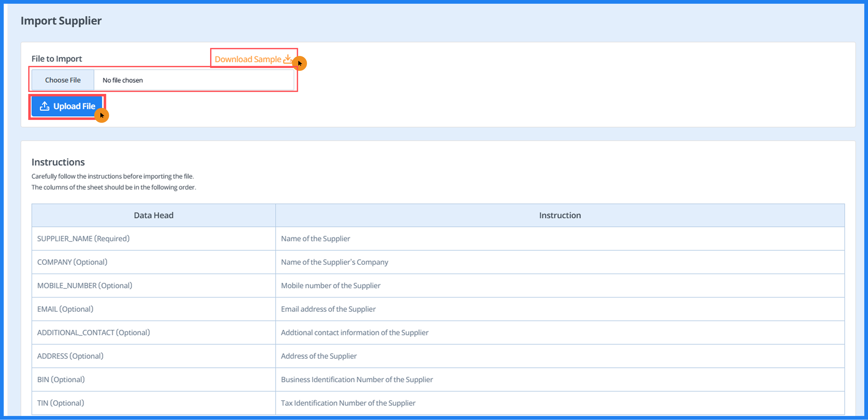Open the Download Sample link text
This screenshot has width=868, height=420.
point(248,59)
